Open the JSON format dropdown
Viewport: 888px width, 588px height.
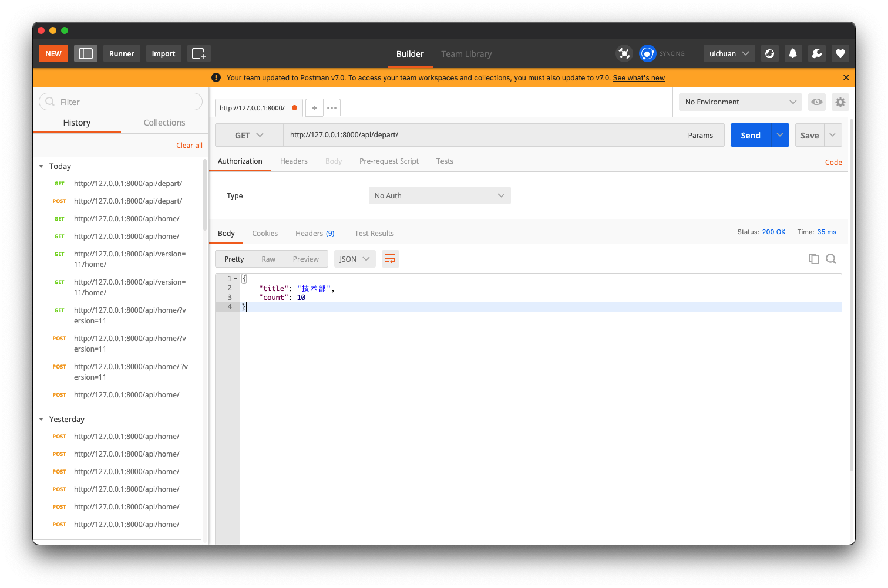point(355,259)
